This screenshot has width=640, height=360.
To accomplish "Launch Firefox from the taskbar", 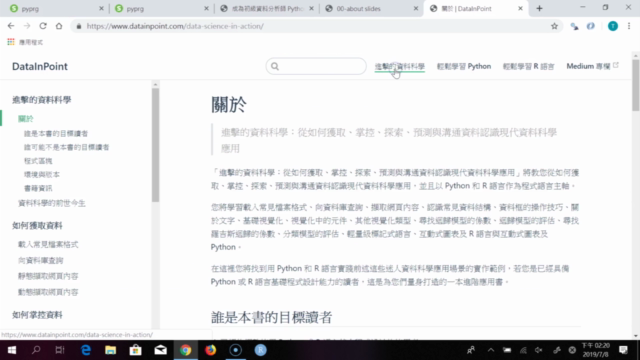I will [x=211, y=350].
